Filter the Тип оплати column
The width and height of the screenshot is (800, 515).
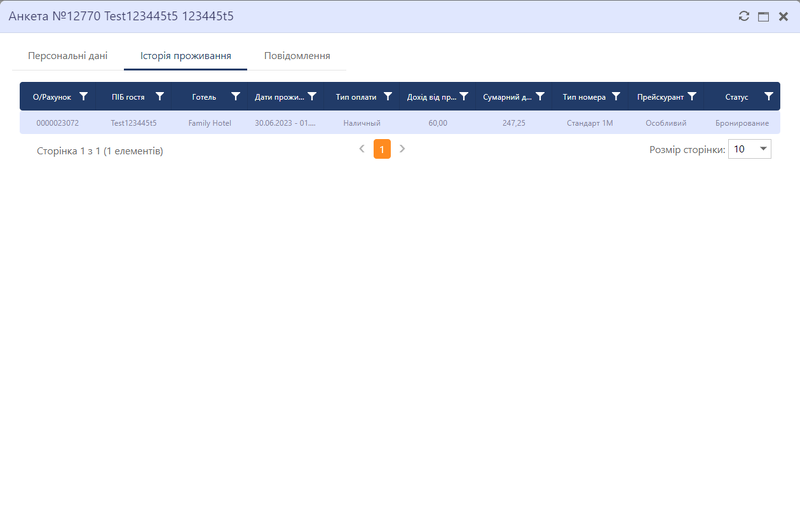coord(388,97)
